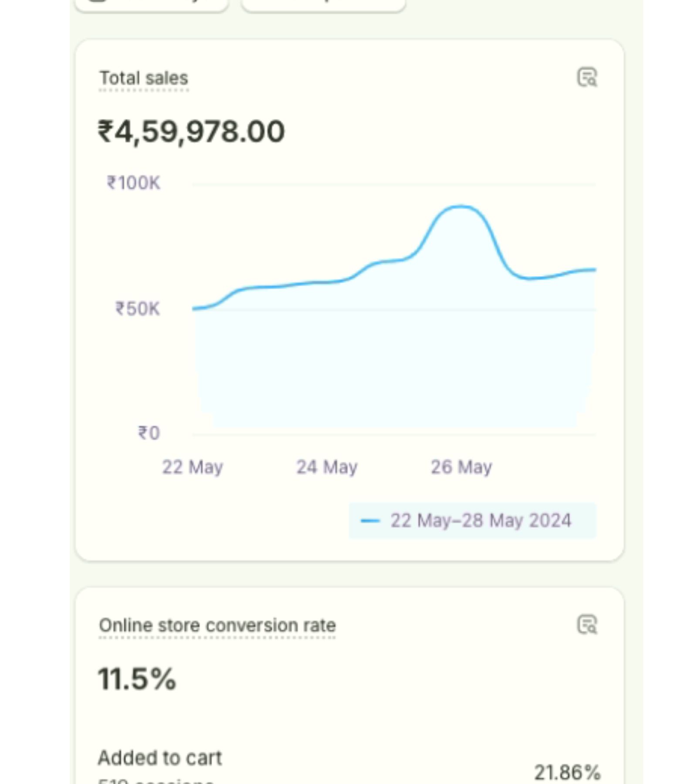Open the conversion rate report icon

587,625
